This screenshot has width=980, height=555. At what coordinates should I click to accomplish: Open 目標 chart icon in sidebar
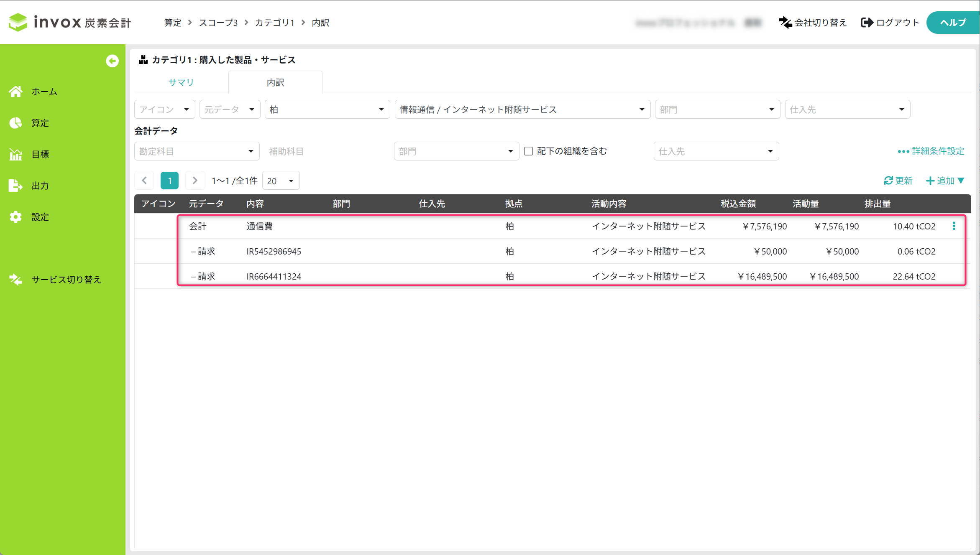coord(16,154)
